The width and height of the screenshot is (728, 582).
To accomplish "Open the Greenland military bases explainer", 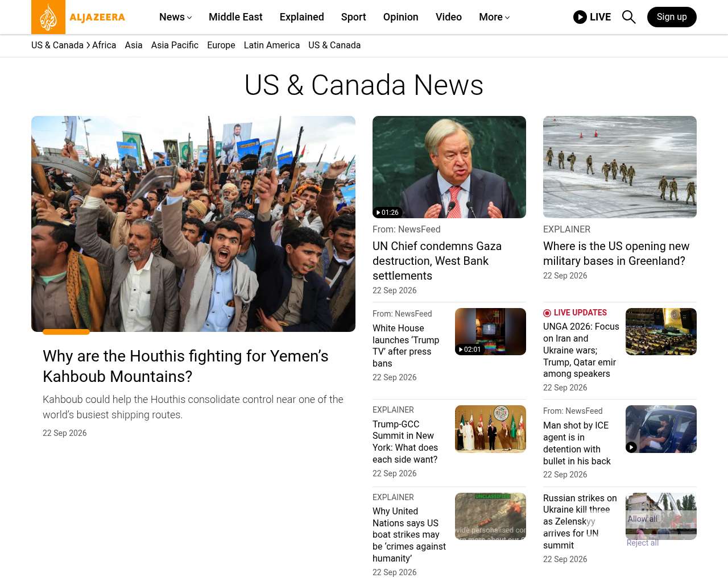I will coord(616,253).
